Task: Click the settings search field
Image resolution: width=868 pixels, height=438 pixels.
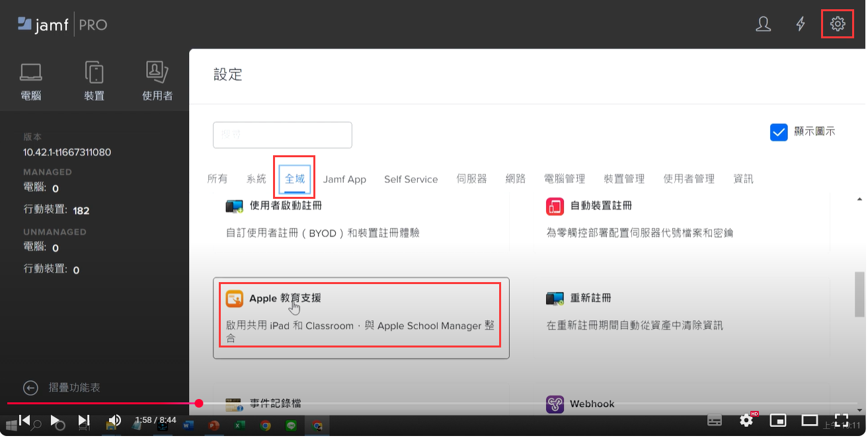Action: 282,135
